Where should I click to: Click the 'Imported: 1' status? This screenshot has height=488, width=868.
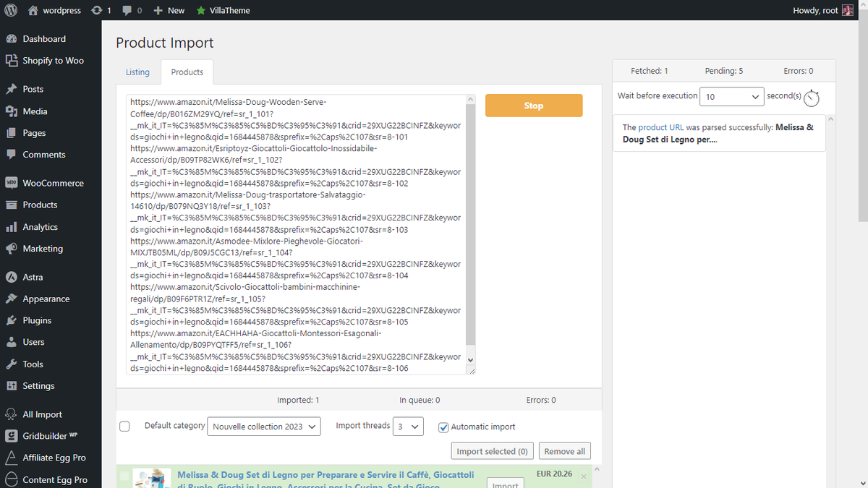click(298, 400)
